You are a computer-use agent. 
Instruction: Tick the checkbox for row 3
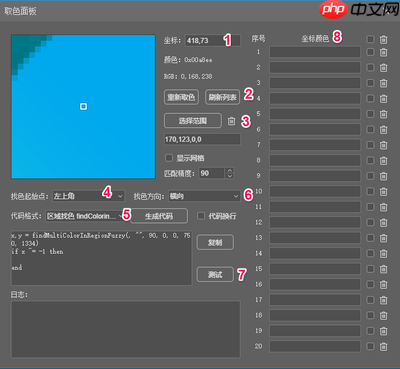(370, 83)
